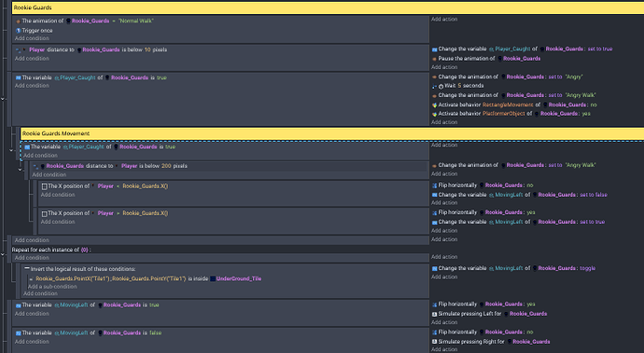The width and height of the screenshot is (644, 353).
Task: Click the RectangleMovement behavior name
Action: click(x=508, y=105)
